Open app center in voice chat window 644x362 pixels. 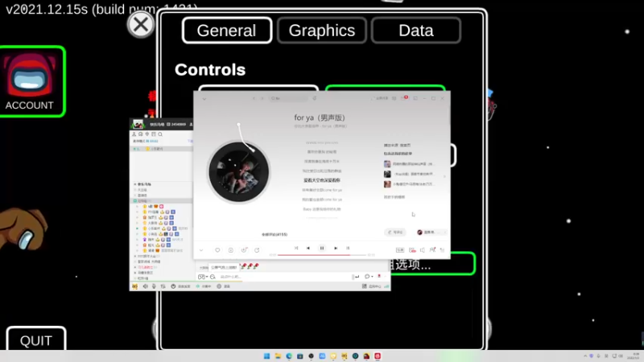click(372, 286)
